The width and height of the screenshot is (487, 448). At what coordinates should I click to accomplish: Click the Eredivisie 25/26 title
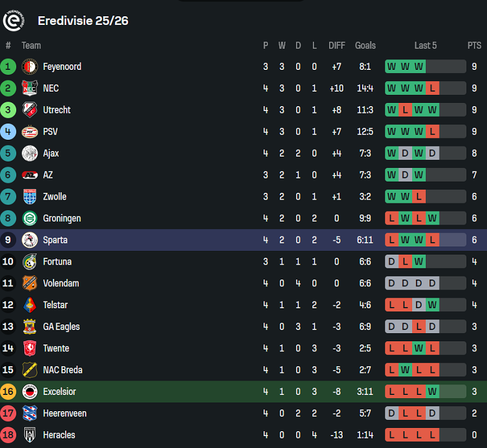[x=83, y=21]
